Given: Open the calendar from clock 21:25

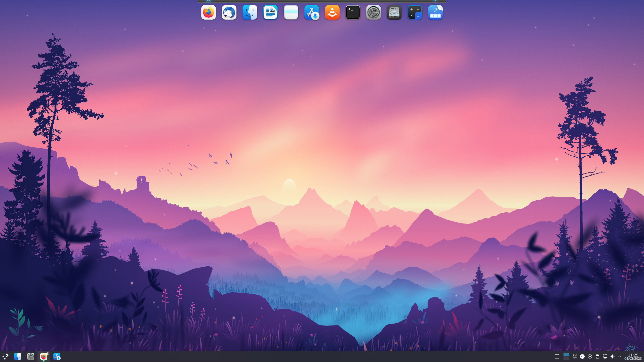Looking at the screenshot, I should [633, 356].
